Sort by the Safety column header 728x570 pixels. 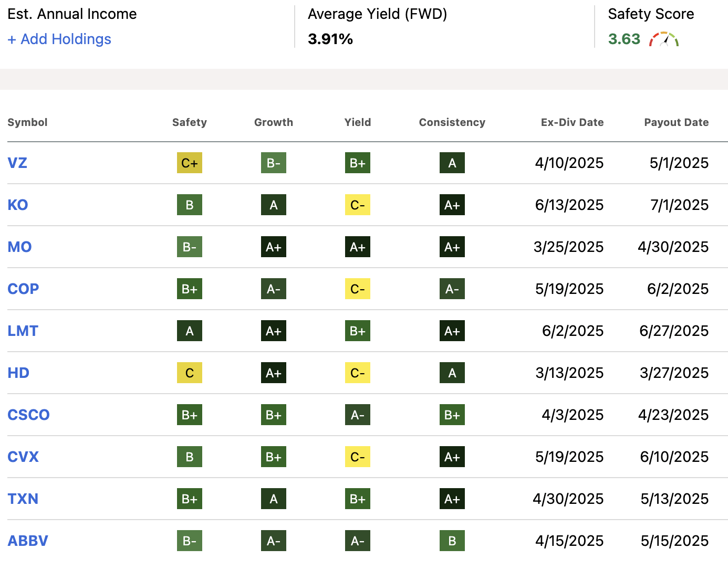click(x=189, y=122)
